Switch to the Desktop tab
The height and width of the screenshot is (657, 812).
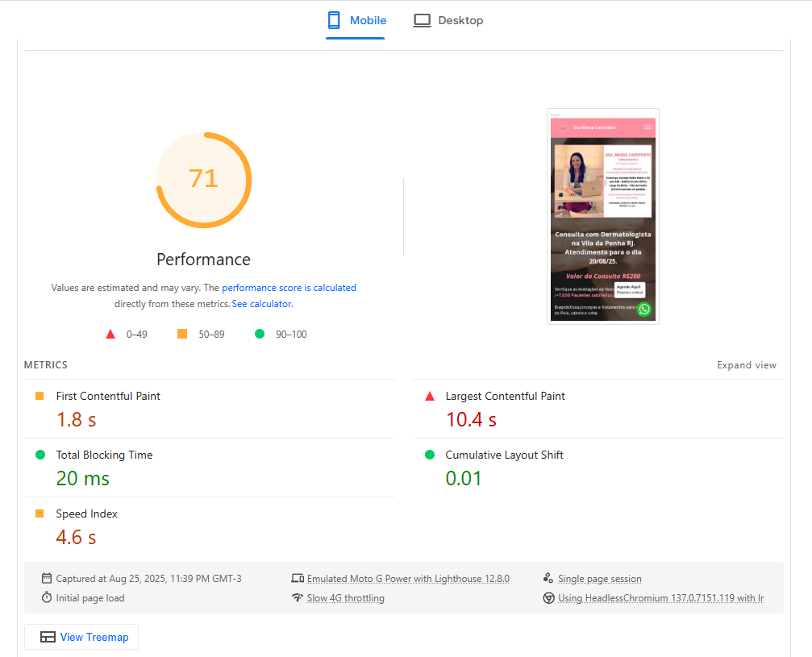coord(448,20)
